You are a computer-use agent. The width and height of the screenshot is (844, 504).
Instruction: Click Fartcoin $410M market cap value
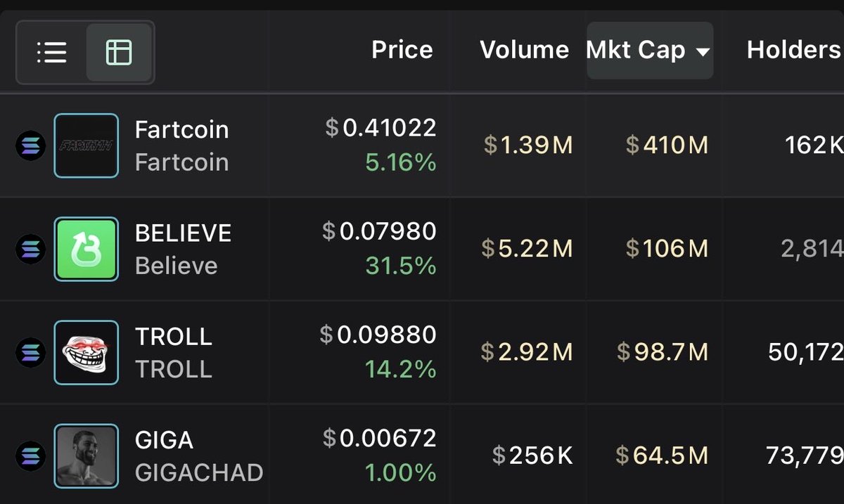(x=667, y=146)
